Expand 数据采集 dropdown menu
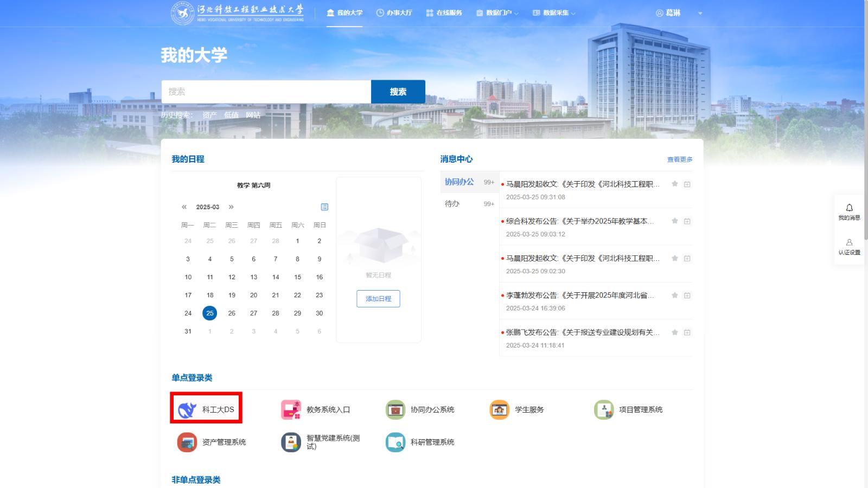The height and width of the screenshot is (488, 868). 554,13
